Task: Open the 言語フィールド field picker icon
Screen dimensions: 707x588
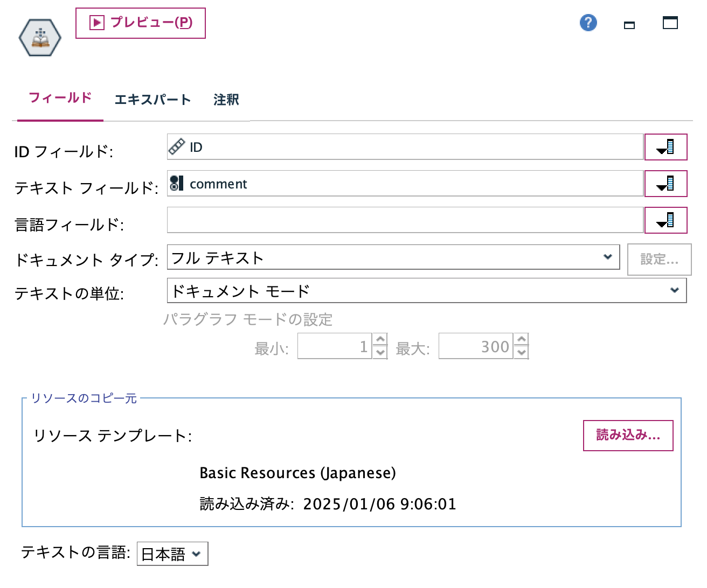Action: 666,220
